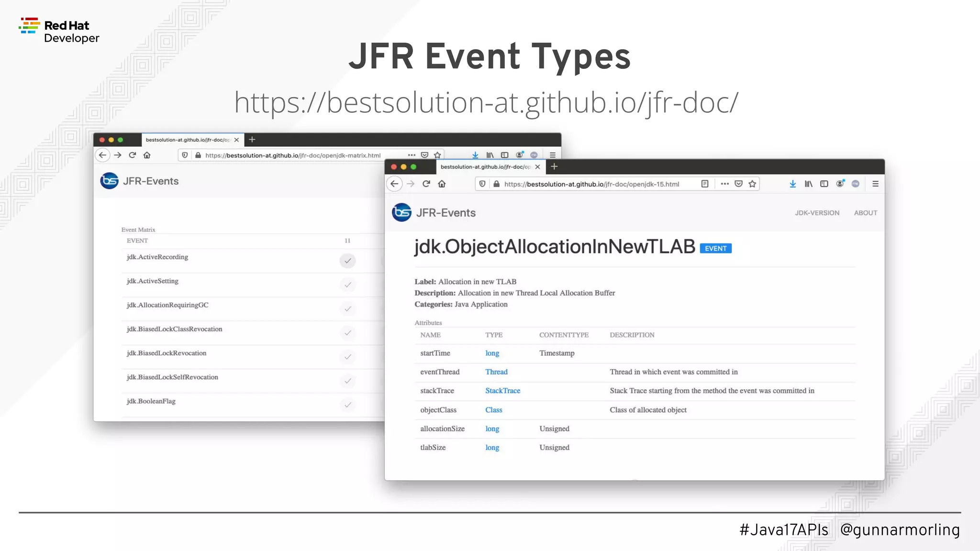Click the jdk.BooleanFlag event name
Image resolution: width=980 pixels, height=551 pixels.
pyautogui.click(x=151, y=401)
